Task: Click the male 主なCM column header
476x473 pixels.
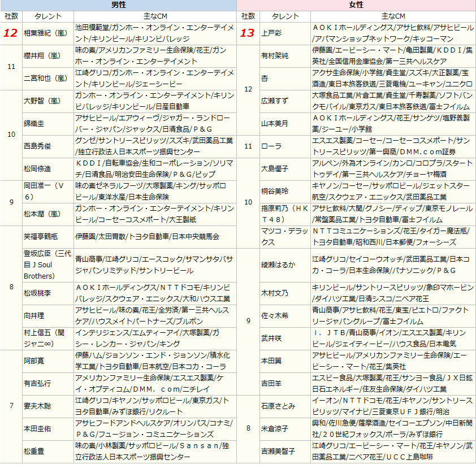Action: click(155, 16)
